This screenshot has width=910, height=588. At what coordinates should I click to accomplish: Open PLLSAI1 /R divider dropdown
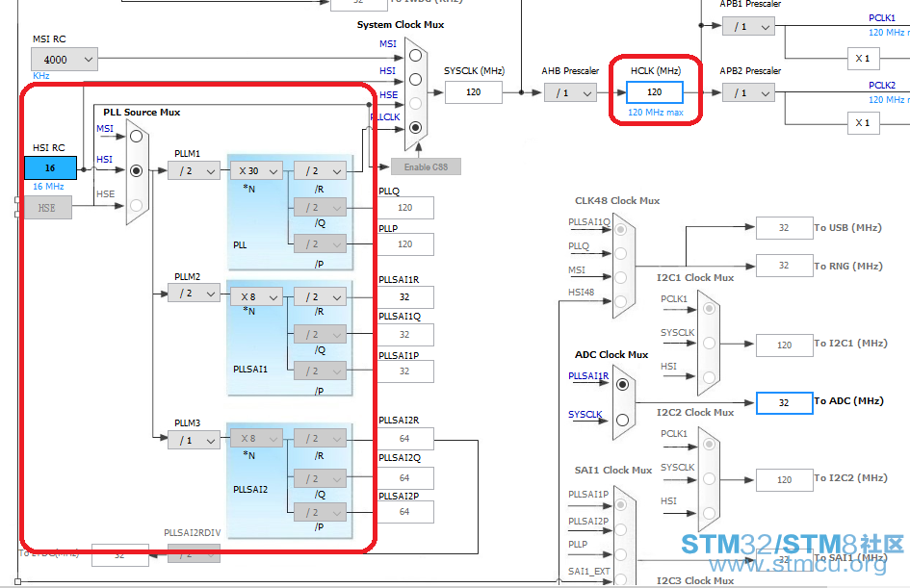click(x=321, y=297)
